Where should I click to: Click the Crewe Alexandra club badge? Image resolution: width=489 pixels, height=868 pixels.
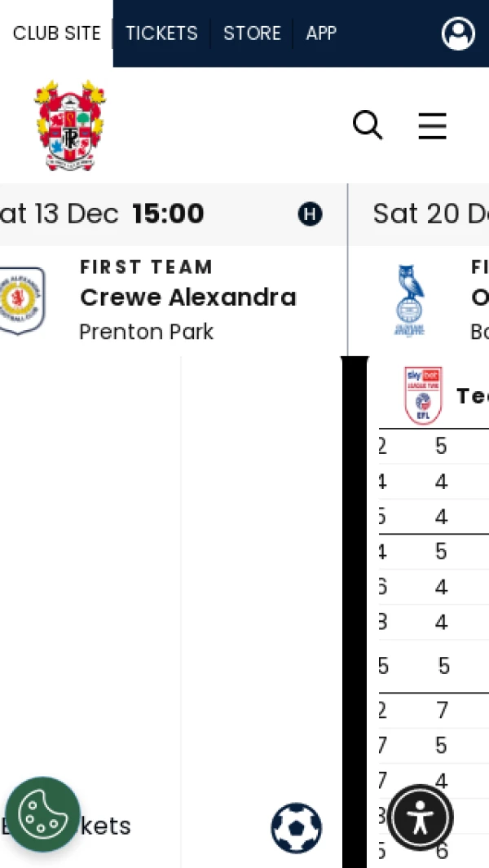click(20, 300)
